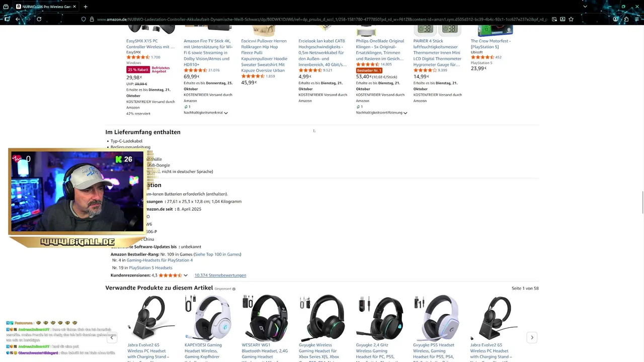Open the Firefox account icon

(x=616, y=19)
